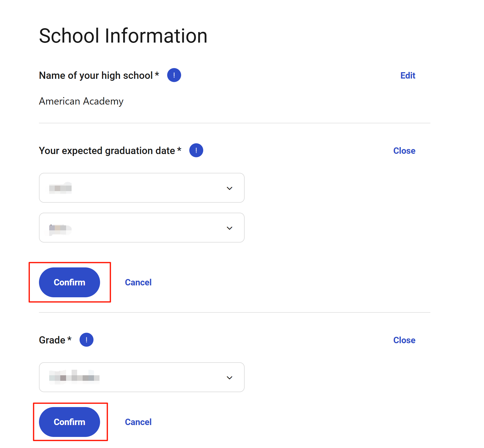Confirm the expected graduation date

(x=69, y=282)
